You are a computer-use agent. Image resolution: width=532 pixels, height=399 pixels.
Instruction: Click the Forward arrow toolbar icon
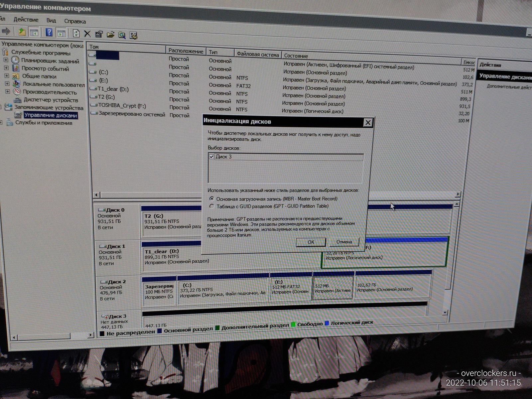(6, 32)
